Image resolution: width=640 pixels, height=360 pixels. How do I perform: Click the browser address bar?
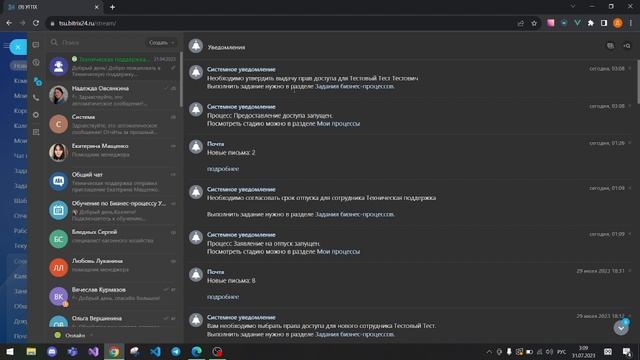[282, 23]
